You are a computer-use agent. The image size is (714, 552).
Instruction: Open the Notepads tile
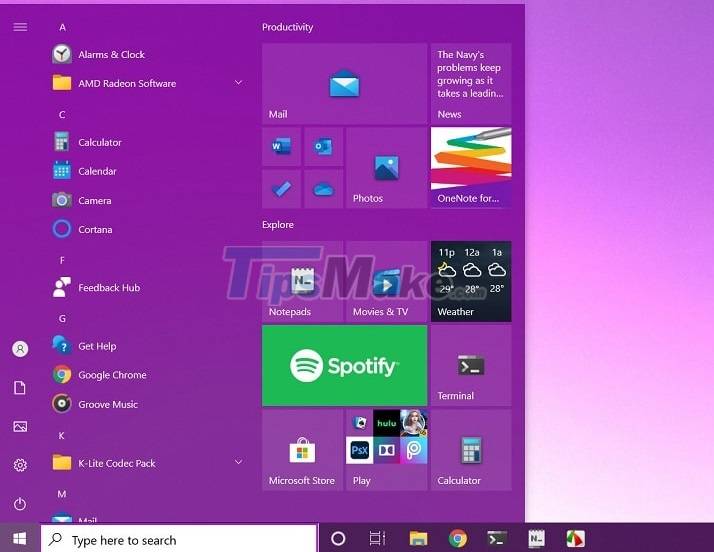coord(302,281)
